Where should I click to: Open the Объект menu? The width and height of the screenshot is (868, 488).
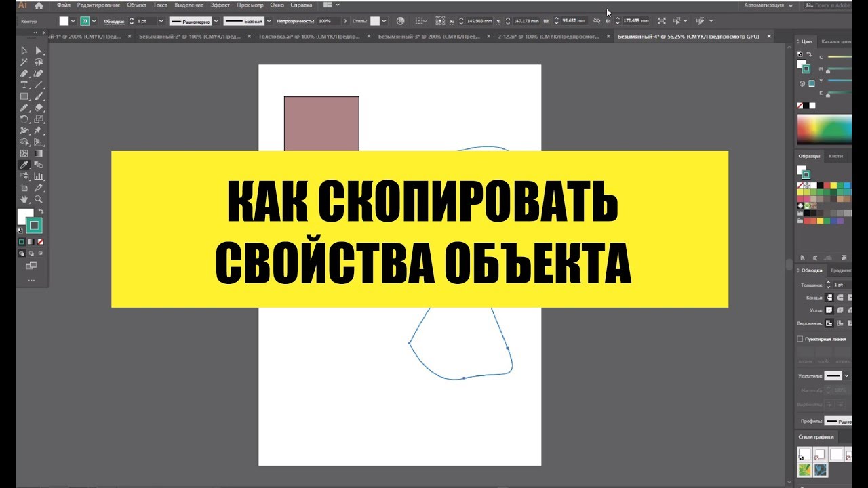136,5
